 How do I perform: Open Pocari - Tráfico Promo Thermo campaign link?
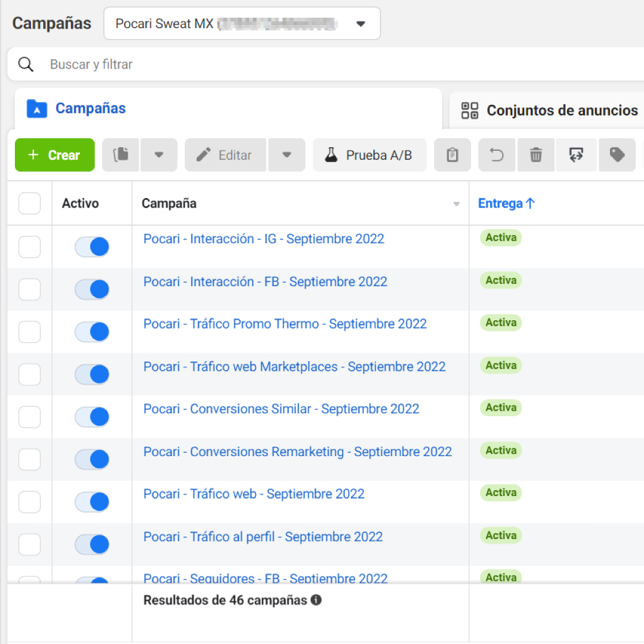285,324
